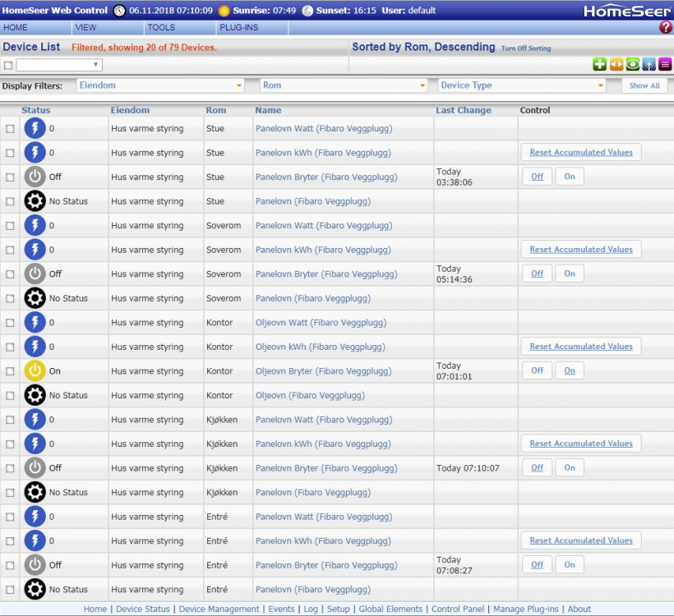
Task: Open the TOOLS menu
Action: (161, 28)
